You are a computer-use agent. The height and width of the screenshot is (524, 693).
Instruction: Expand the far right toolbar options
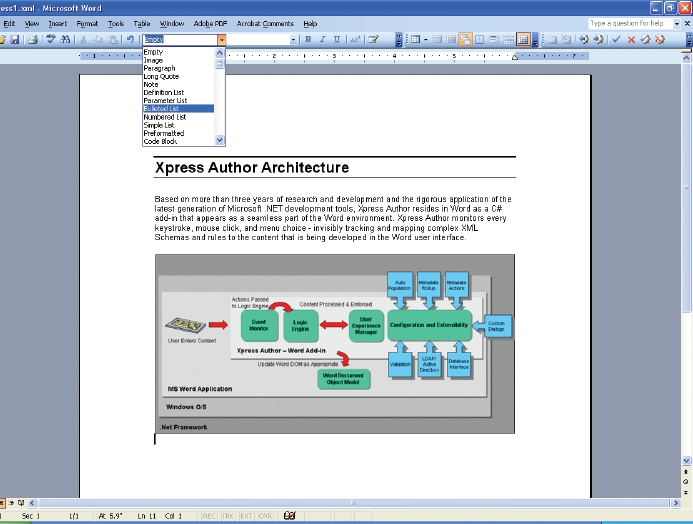pyautogui.click(x=689, y=40)
